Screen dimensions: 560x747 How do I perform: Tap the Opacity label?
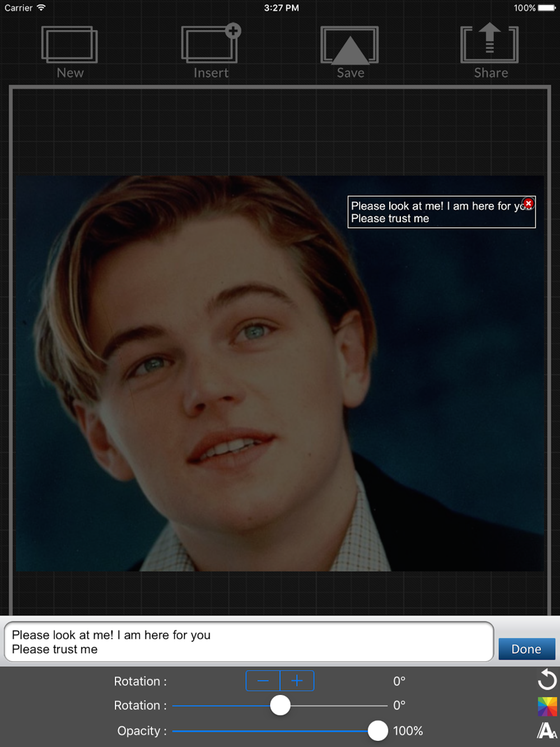point(142,731)
